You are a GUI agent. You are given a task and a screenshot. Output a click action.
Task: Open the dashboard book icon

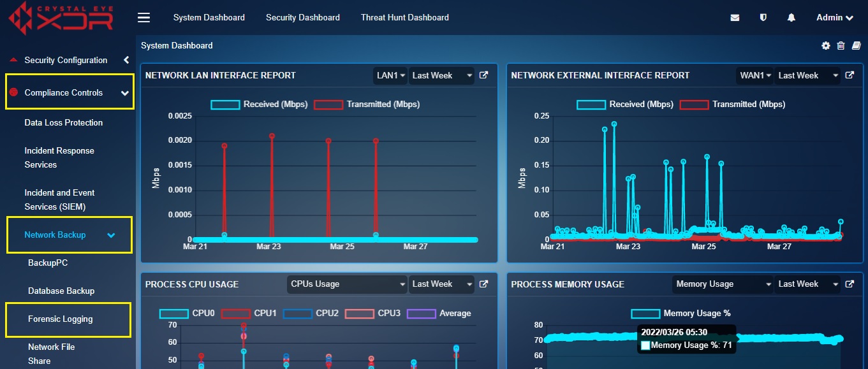(x=856, y=45)
